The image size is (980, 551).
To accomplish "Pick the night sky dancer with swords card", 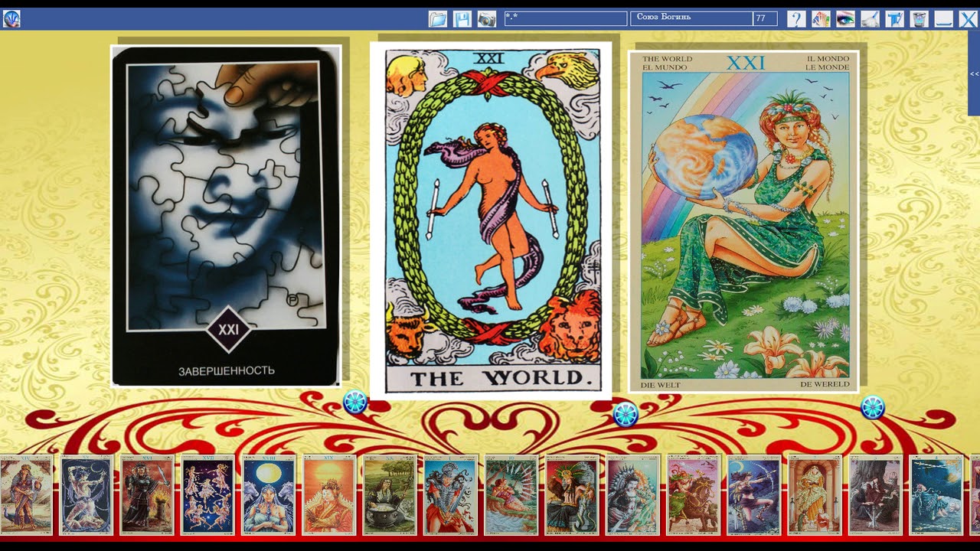I will point(936,495).
